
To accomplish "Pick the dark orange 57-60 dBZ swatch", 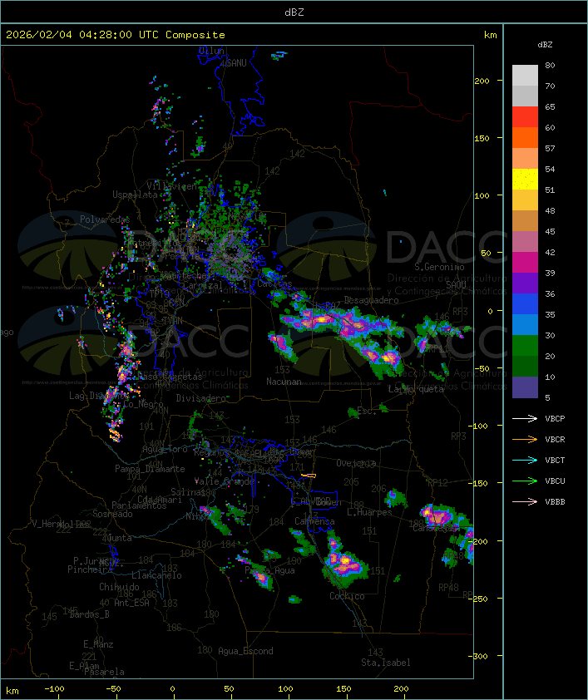I will (525, 137).
